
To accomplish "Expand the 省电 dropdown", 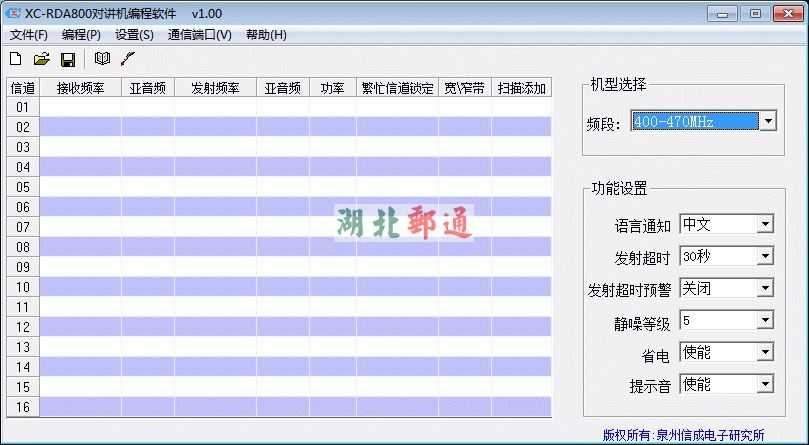I will [765, 352].
